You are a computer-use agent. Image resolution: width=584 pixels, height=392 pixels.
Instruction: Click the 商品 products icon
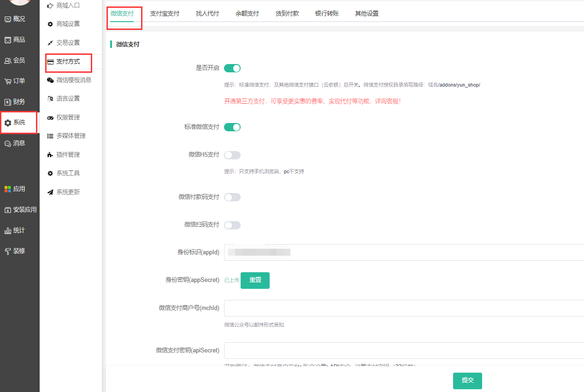8,40
